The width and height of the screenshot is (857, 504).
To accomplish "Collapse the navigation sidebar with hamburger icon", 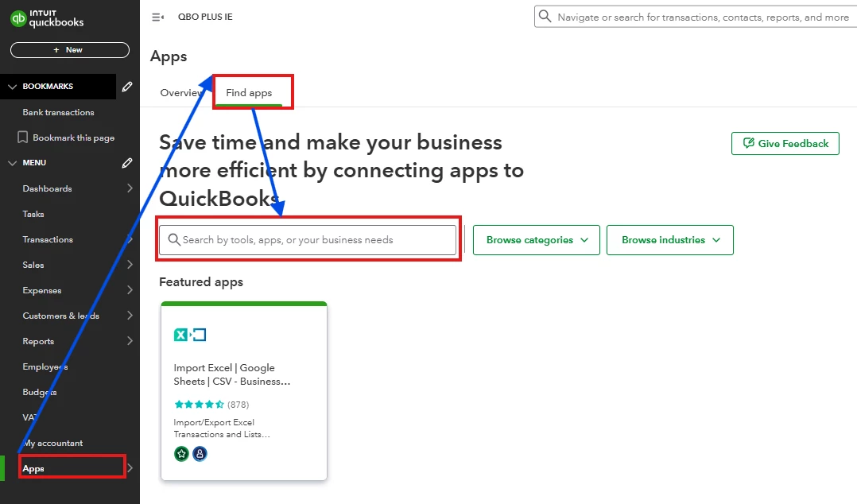I will (157, 17).
